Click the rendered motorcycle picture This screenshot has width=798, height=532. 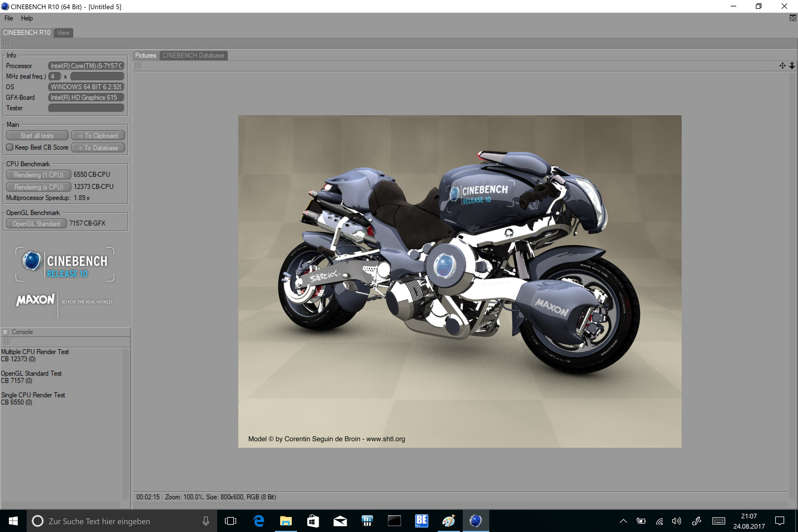pos(460,282)
